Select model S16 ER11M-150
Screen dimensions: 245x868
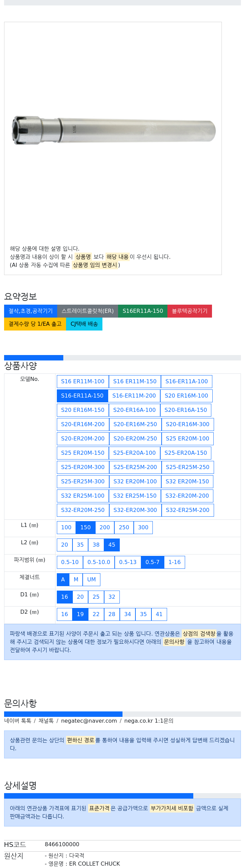click(135, 381)
